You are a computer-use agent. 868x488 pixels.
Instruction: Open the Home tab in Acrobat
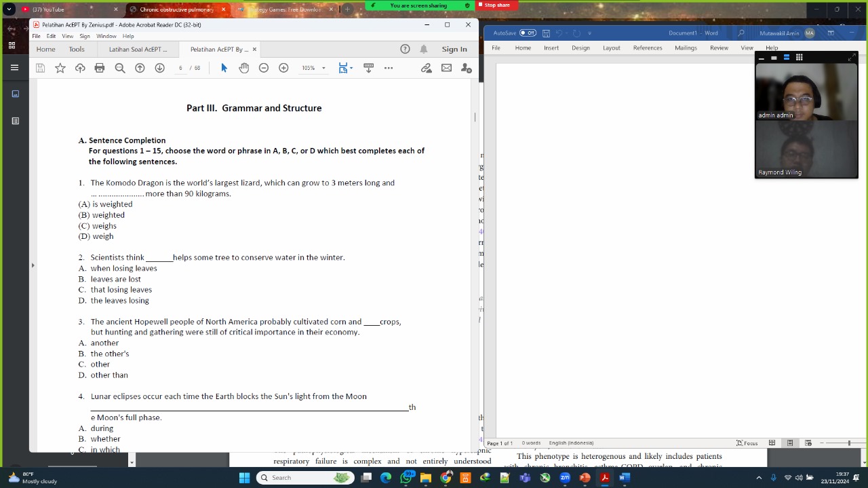click(x=46, y=49)
